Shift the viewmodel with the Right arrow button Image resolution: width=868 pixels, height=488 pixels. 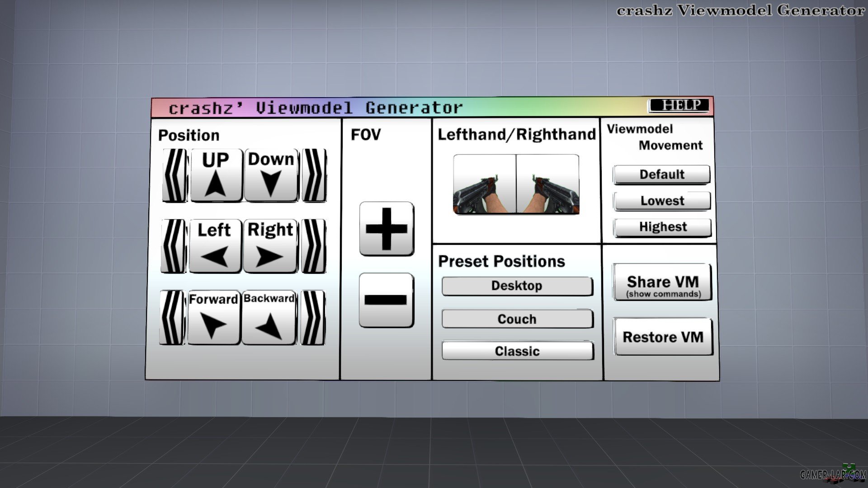click(270, 246)
